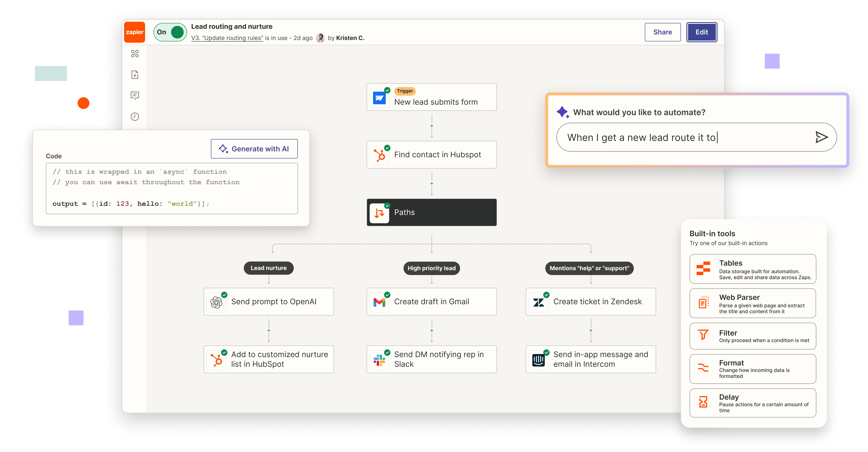The image size is (868, 452).
Task: Add step below the trigger step
Action: click(x=432, y=126)
